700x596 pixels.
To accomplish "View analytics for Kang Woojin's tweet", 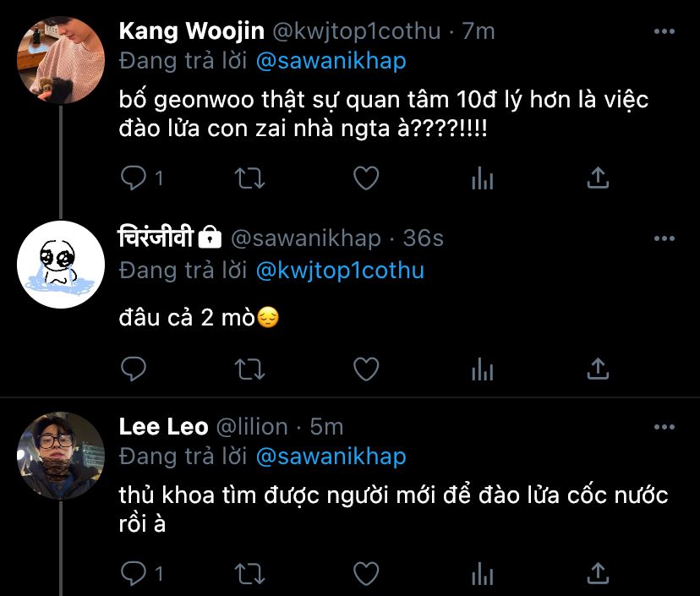I will tap(482, 178).
